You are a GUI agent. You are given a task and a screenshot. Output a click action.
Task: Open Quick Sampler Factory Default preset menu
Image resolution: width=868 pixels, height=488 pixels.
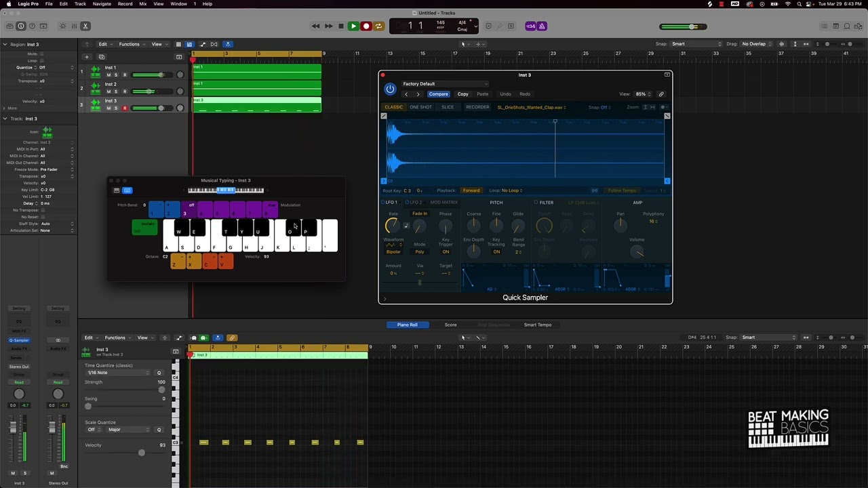coord(445,84)
